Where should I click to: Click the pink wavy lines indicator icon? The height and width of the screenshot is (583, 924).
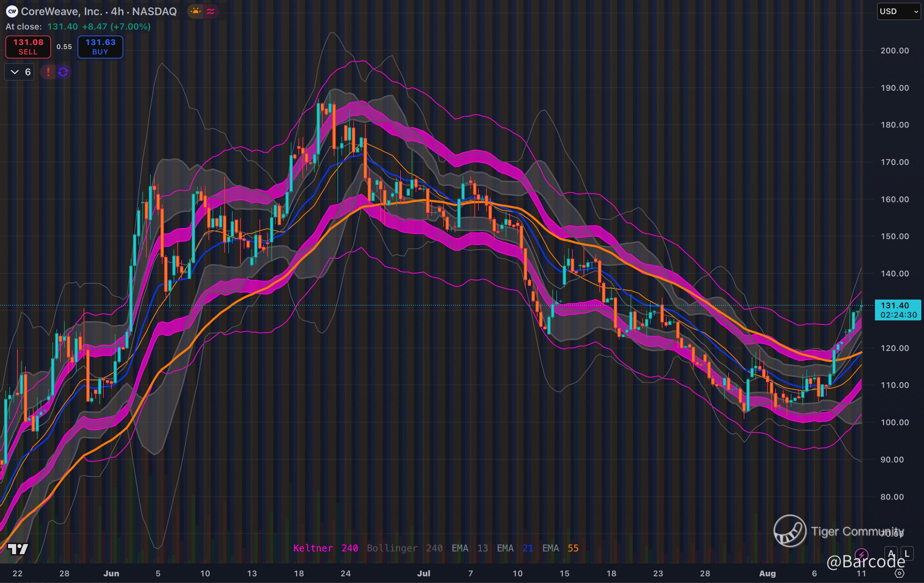click(211, 11)
